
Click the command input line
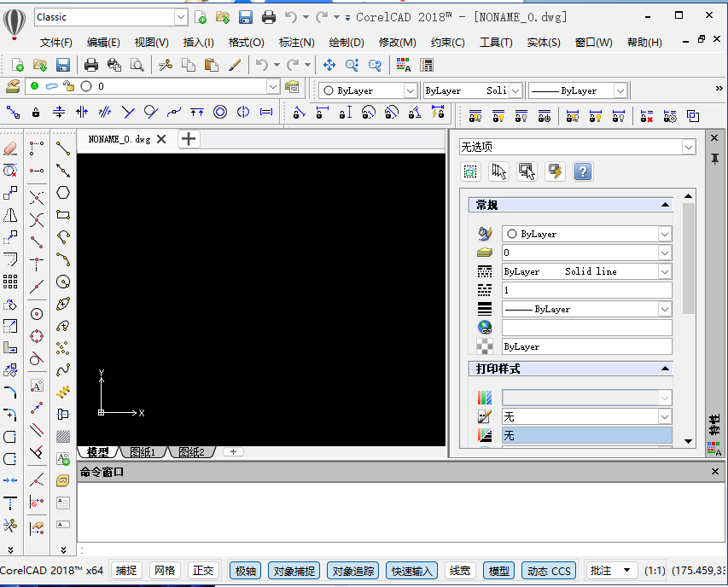pyautogui.click(x=402, y=550)
